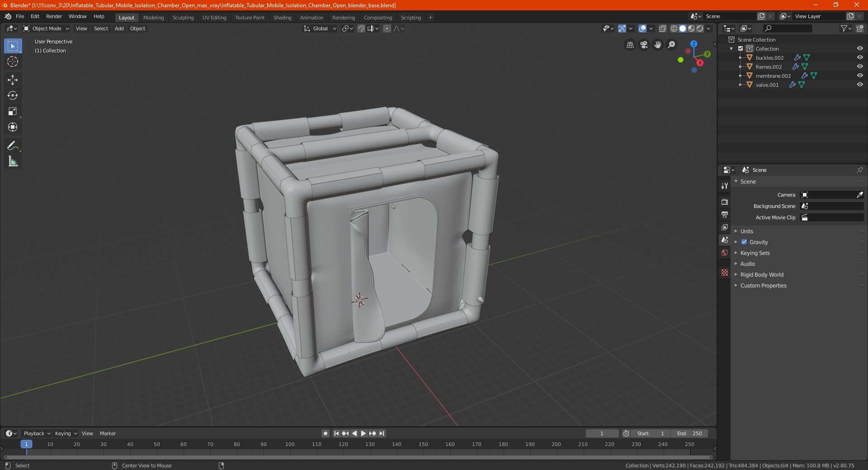Click the pan view hand icon
This screenshot has height=470, width=868.
point(658,45)
